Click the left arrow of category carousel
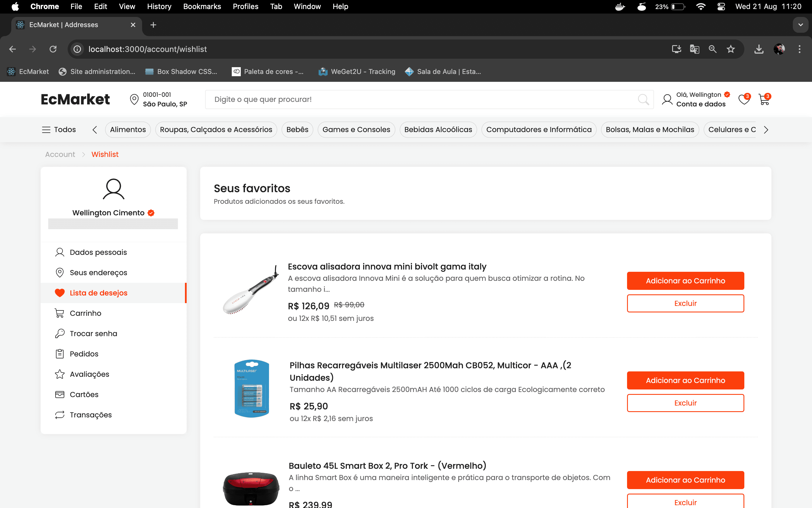812x508 pixels. (x=95, y=130)
